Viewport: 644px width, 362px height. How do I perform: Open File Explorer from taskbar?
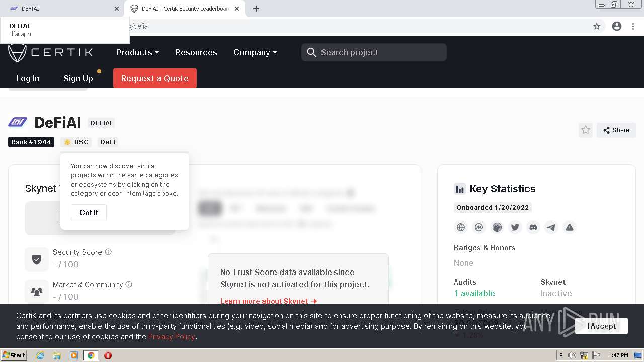(x=57, y=355)
